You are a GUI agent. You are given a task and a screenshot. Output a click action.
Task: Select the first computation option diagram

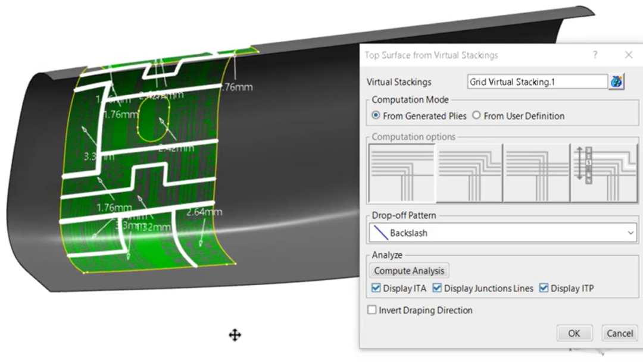pos(402,173)
